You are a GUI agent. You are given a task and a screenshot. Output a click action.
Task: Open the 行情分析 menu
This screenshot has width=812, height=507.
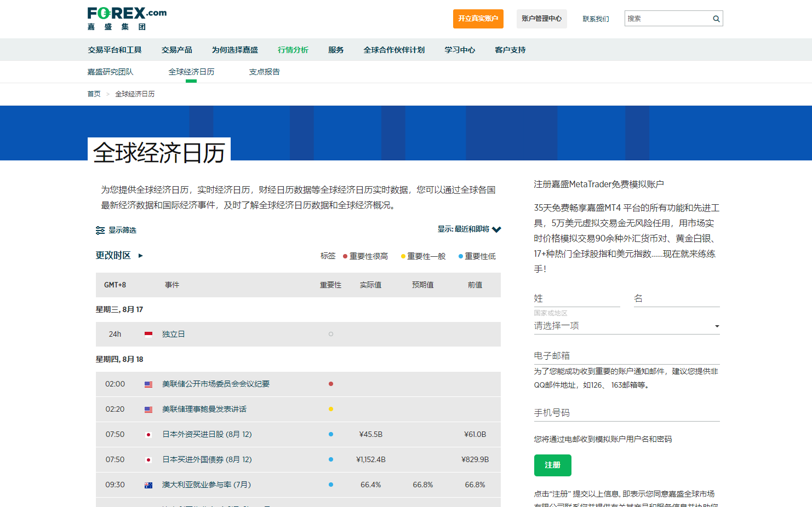click(x=293, y=50)
